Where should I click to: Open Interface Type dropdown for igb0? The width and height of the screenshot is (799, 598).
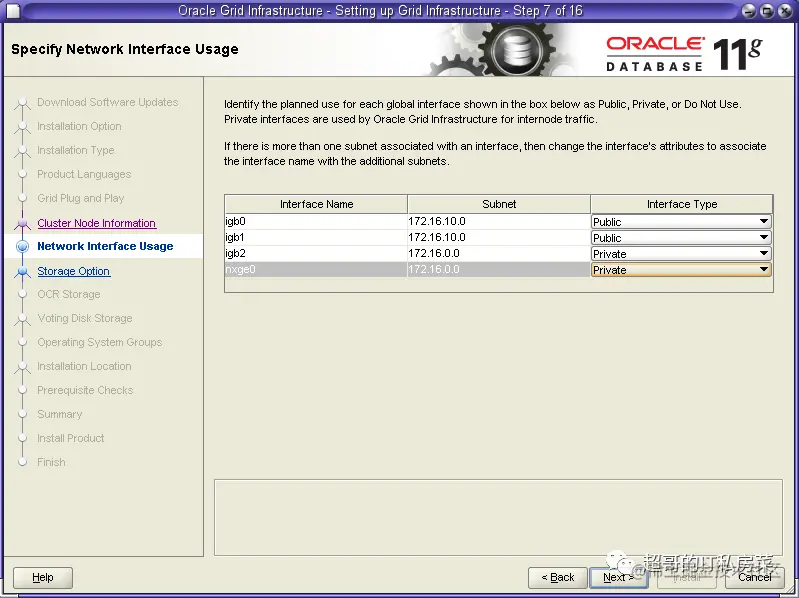pyautogui.click(x=681, y=222)
